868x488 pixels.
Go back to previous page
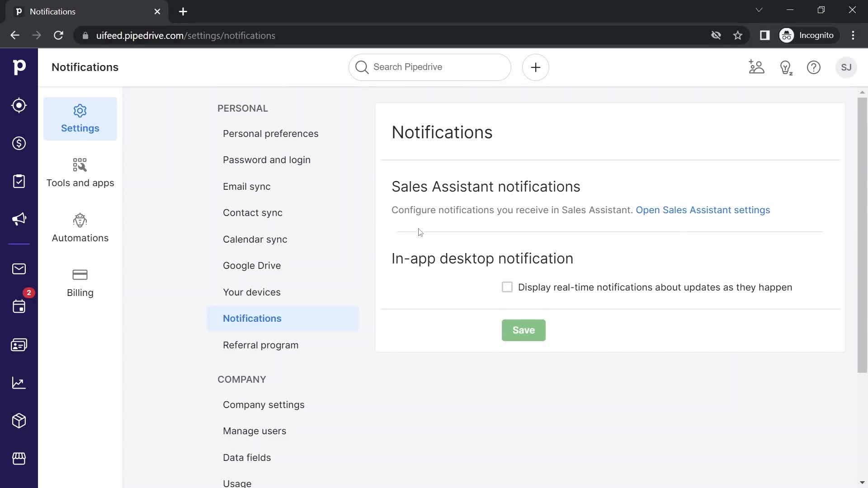15,35
